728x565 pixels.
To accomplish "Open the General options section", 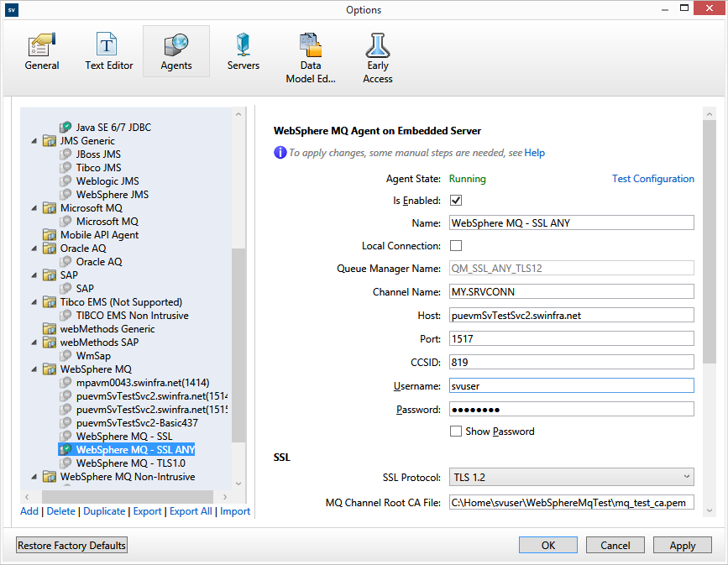I will [41, 51].
